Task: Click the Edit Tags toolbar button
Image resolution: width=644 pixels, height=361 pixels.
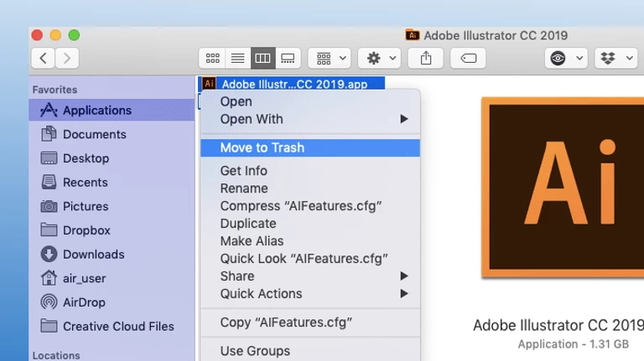Action: [468, 59]
